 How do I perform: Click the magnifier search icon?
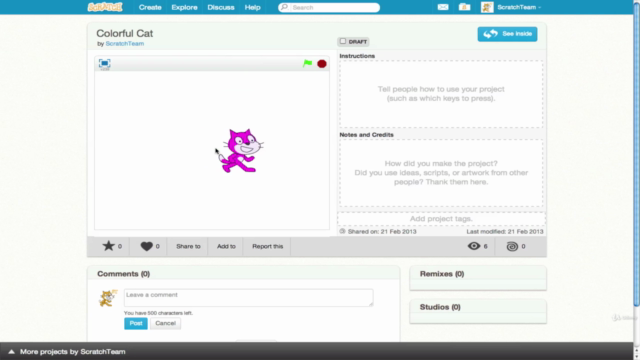pyautogui.click(x=284, y=7)
